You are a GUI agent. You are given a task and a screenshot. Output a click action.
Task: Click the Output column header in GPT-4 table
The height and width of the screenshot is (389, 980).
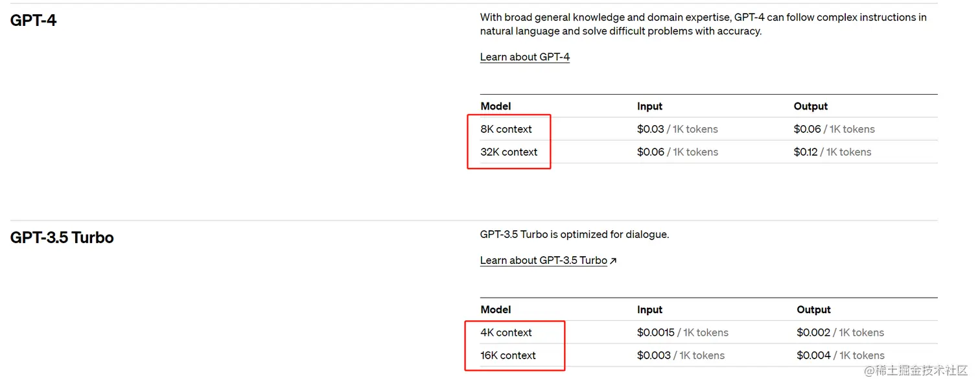tap(811, 106)
